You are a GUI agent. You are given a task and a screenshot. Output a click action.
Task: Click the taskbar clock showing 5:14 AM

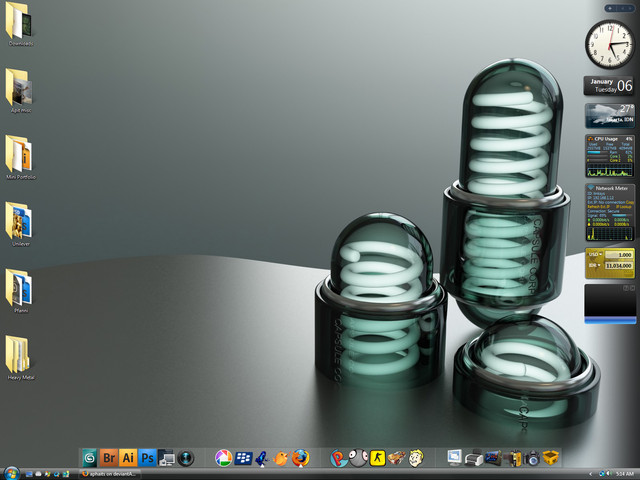[624, 474]
